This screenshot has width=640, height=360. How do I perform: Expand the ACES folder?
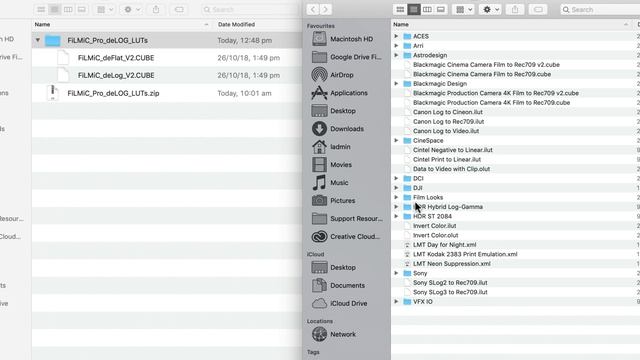pos(396,36)
